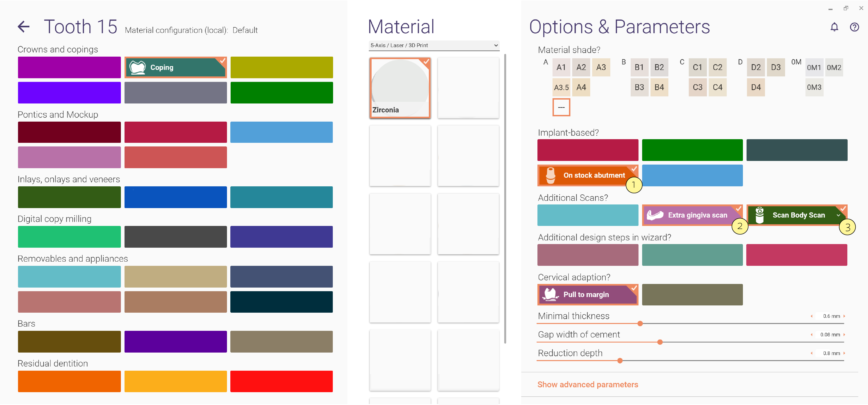Pick shade C4

(x=718, y=88)
